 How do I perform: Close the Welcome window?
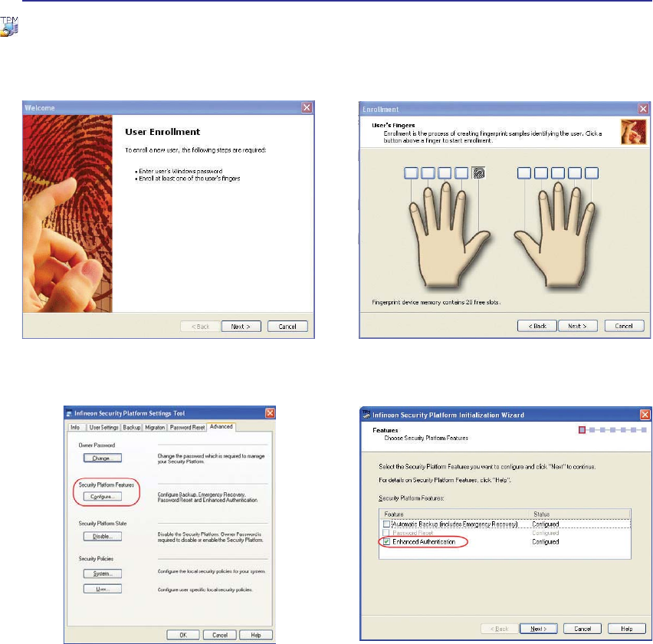tap(307, 107)
